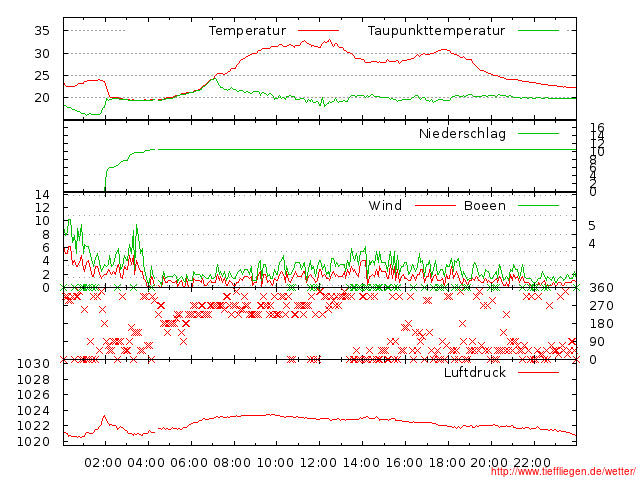Click the 02:00 time axis label
Screen dimensions: 640x480
tap(103, 463)
